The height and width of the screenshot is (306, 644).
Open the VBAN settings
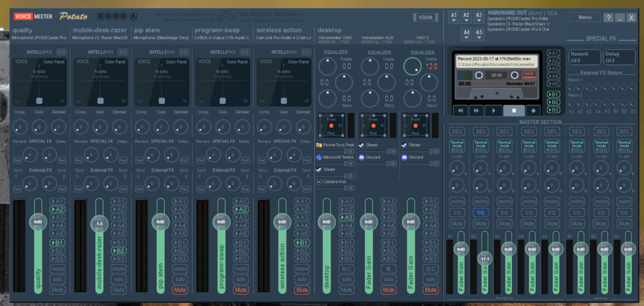point(425,18)
